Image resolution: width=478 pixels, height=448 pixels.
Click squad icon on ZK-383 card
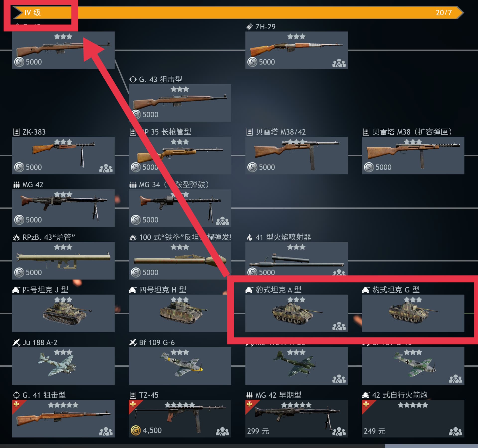[x=106, y=168]
